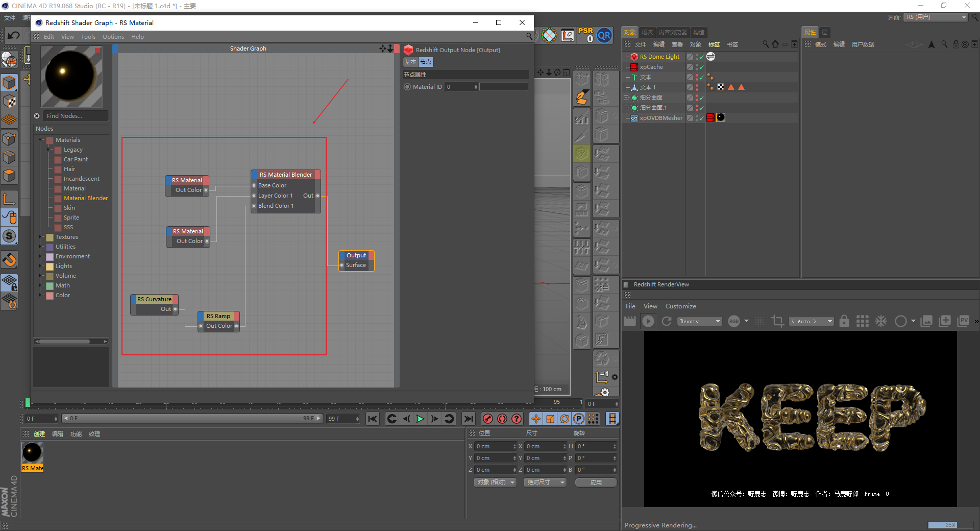
Task: Jump to the end of the animation
Action: coord(468,419)
